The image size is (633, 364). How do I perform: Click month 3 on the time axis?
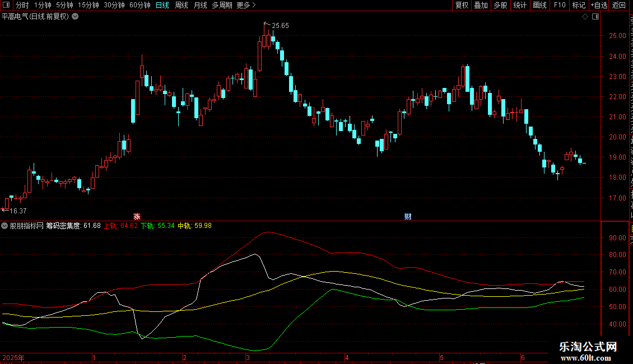point(248,357)
